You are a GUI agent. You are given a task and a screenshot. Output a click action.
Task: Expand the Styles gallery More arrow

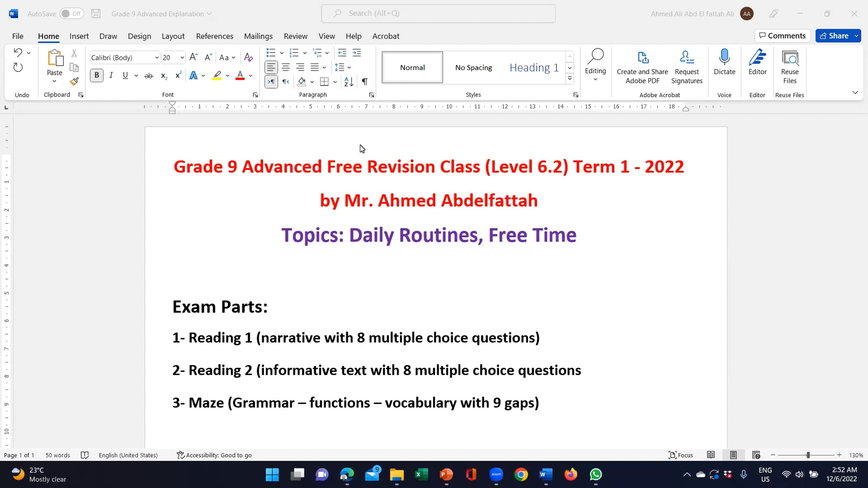point(570,78)
